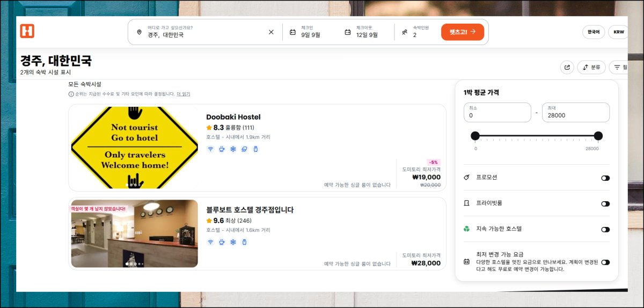Click the 1박 평균 가격 heading
Image resolution: width=644 pixels, height=308 pixels.
point(481,92)
